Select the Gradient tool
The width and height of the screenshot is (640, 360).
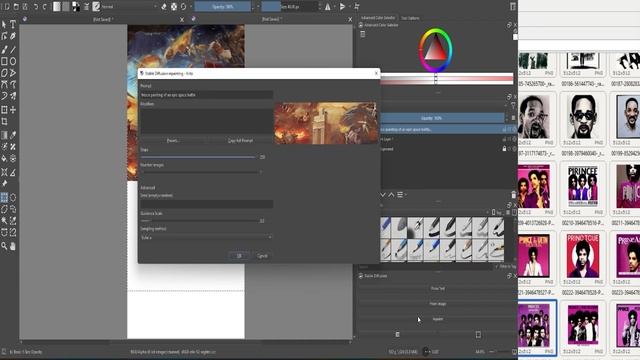coord(4,135)
